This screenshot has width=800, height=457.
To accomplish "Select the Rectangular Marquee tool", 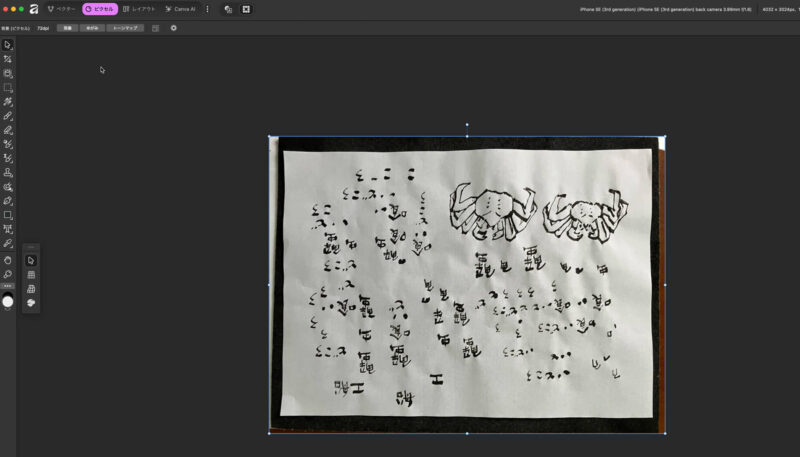I will [x=8, y=88].
